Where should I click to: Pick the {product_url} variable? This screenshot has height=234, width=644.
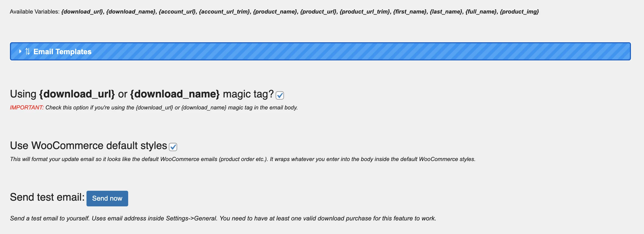(318, 12)
